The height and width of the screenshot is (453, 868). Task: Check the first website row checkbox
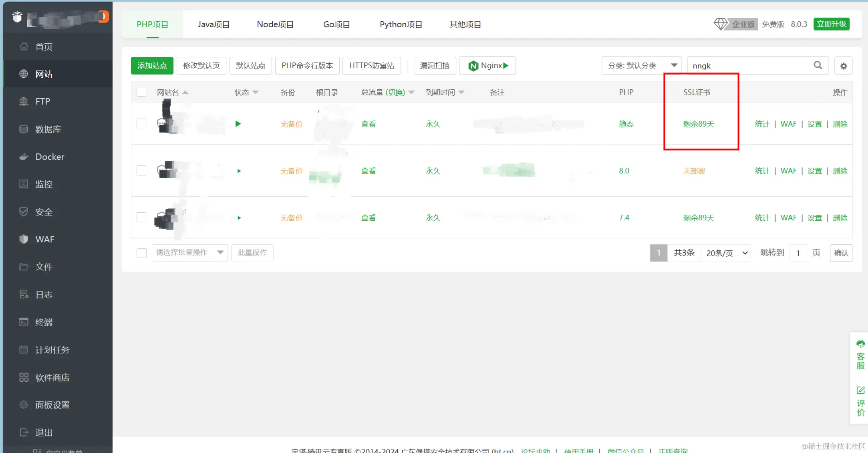[x=141, y=123]
